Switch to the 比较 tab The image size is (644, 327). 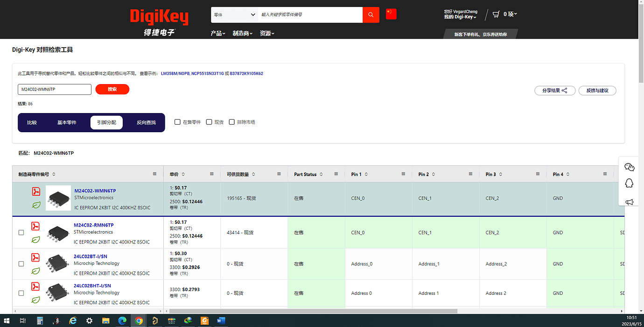coord(31,122)
